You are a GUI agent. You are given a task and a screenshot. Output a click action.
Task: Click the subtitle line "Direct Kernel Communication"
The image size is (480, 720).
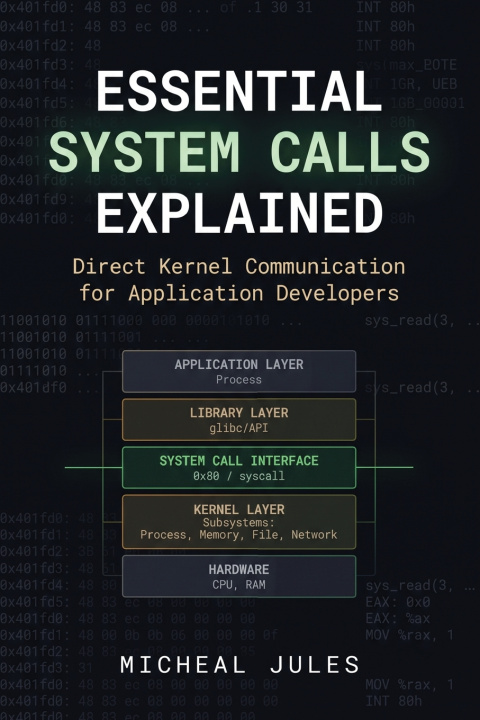coord(239,266)
